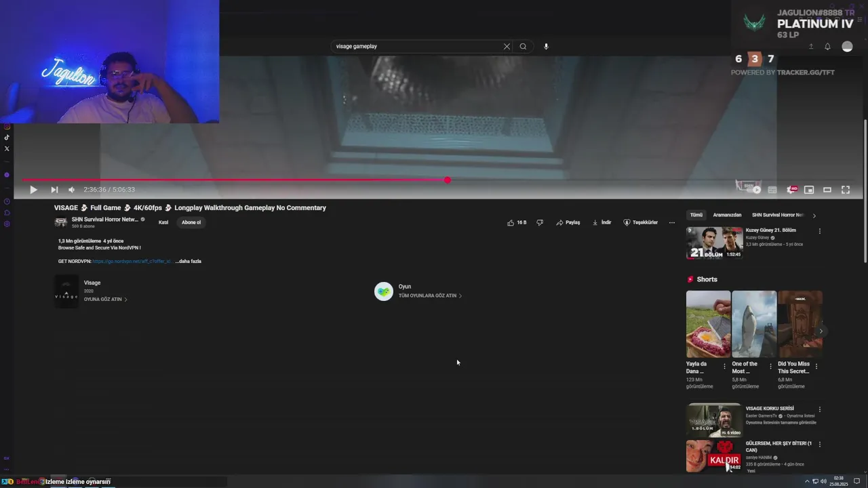Click the Oyun gaming category icon
868x488 pixels.
pyautogui.click(x=384, y=291)
